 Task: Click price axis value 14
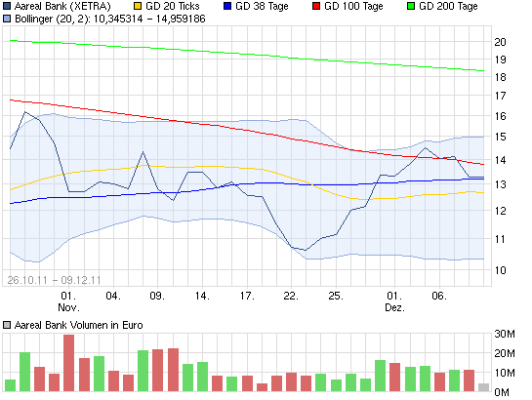500,160
